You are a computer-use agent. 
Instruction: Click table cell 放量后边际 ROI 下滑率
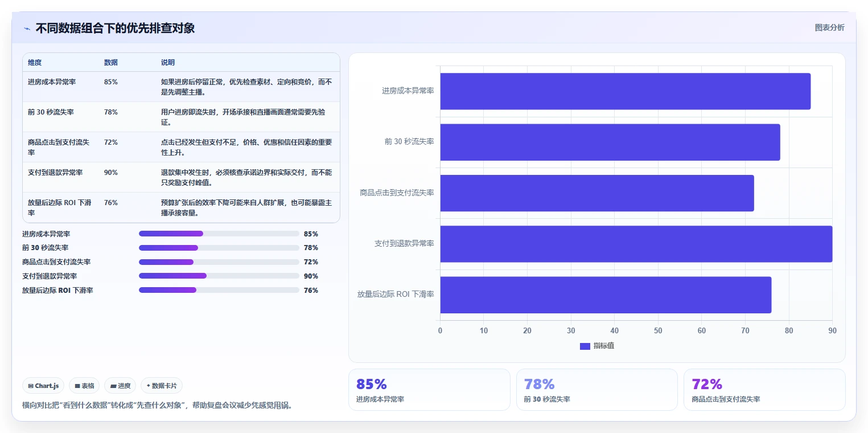tap(60, 208)
